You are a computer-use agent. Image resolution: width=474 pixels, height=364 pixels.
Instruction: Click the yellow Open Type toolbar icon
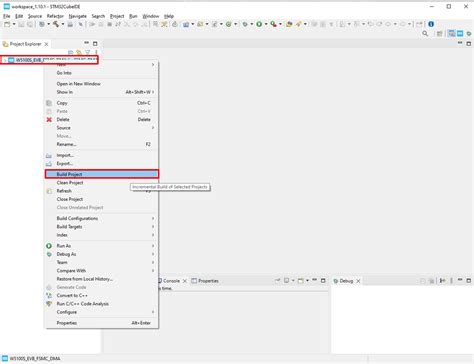164,24
